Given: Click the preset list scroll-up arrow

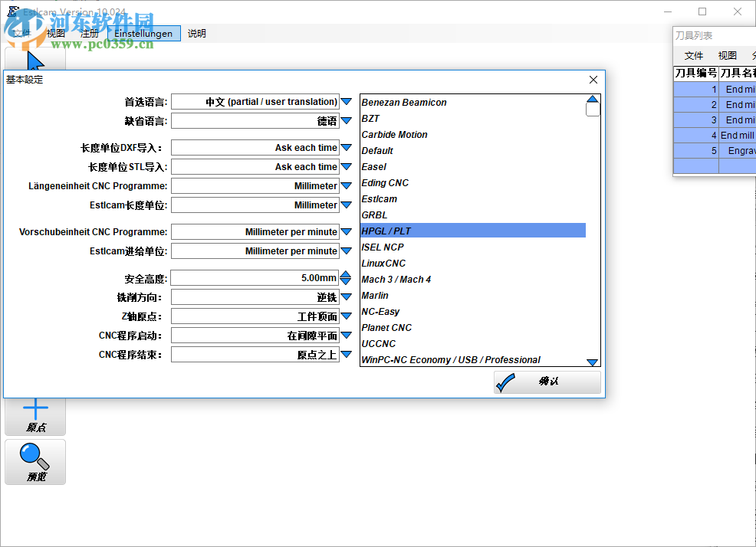Looking at the screenshot, I should [x=593, y=99].
